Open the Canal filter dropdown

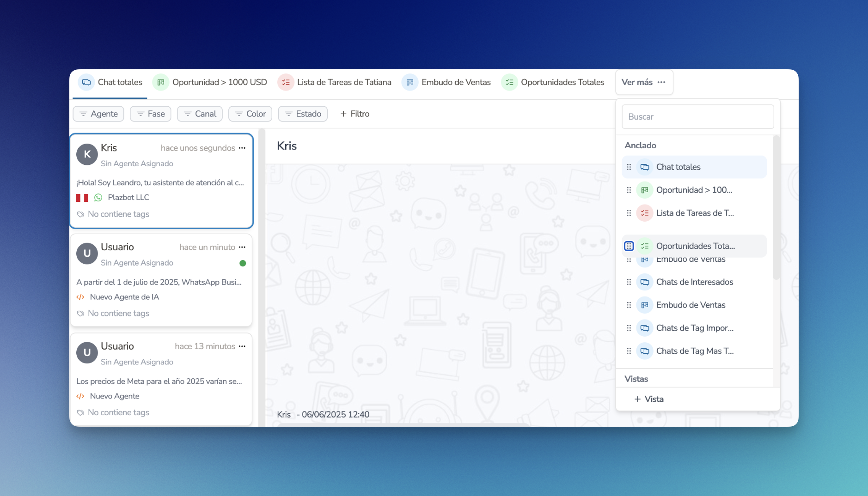click(200, 114)
